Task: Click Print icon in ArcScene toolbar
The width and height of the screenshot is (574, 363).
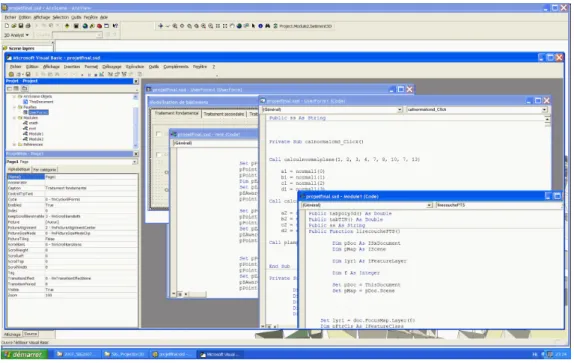Action: click(x=28, y=26)
